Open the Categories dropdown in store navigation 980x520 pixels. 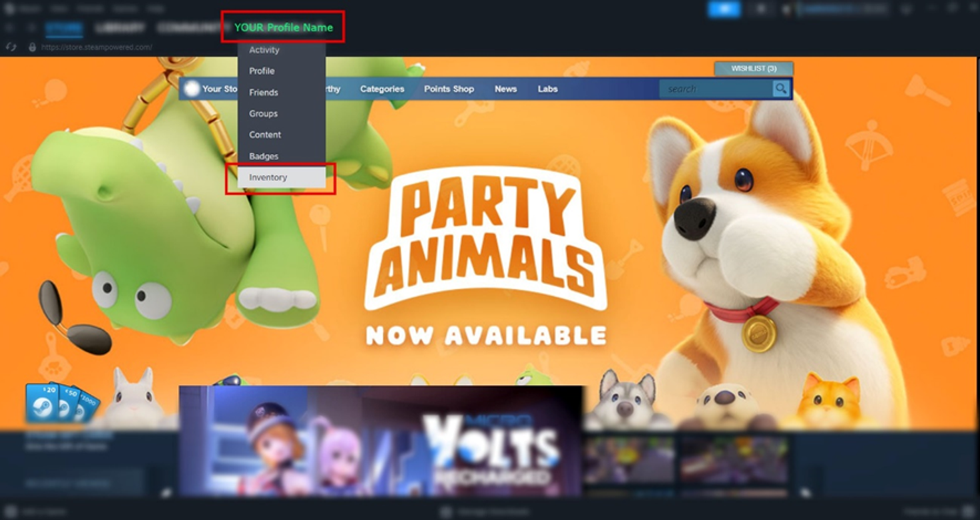[382, 88]
